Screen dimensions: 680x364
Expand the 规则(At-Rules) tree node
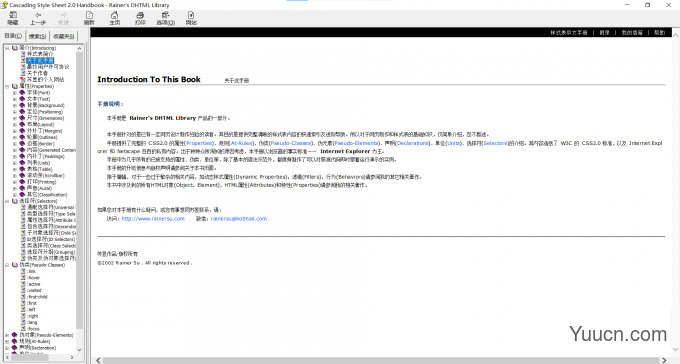tap(7, 341)
